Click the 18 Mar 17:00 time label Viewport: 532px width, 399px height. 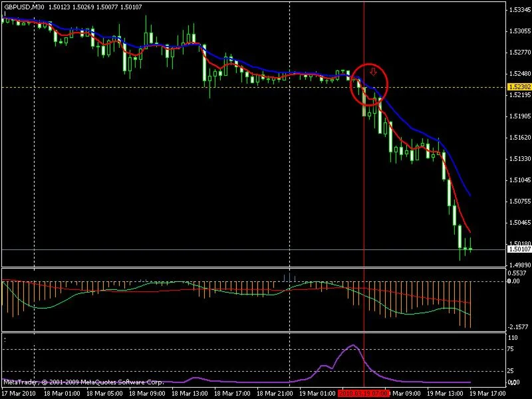[232, 394]
